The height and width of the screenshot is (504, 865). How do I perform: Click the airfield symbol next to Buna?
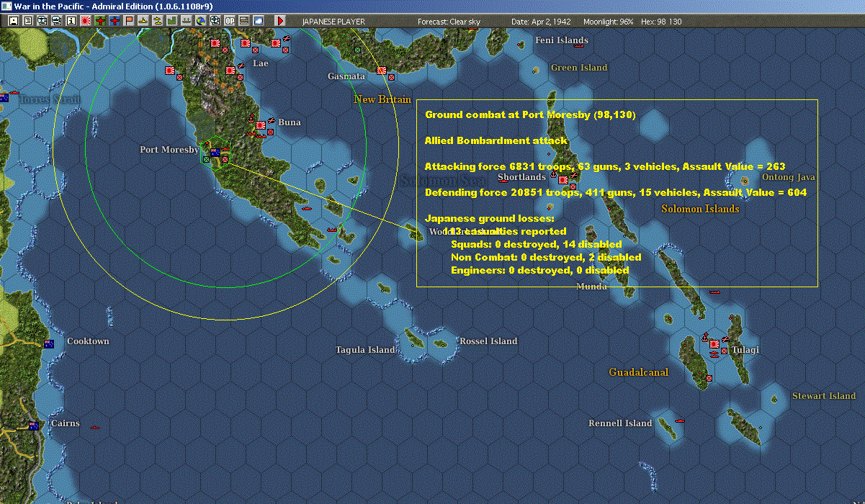pos(271,120)
